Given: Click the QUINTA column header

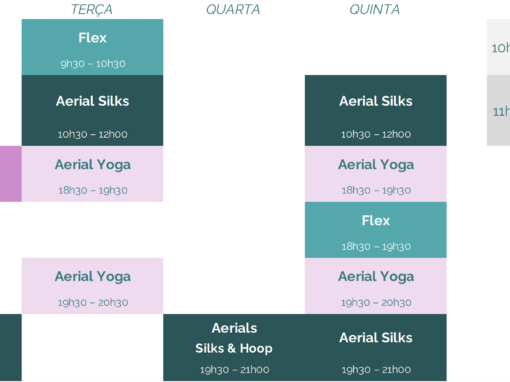Looking at the screenshot, I should click(375, 9).
